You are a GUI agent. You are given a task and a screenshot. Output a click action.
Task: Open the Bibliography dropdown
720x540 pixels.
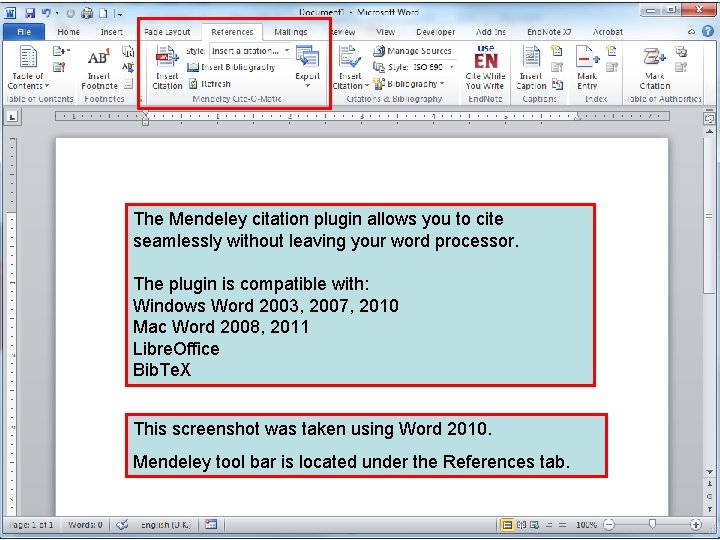coord(410,84)
